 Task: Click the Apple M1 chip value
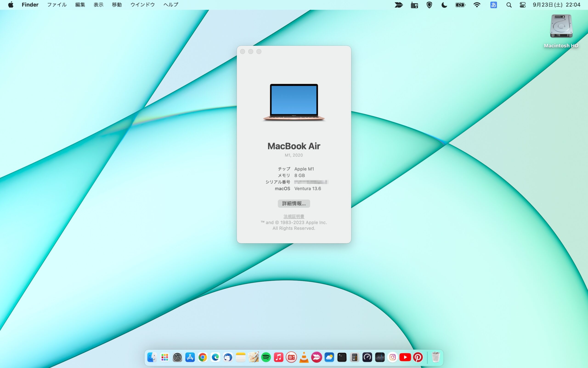[304, 169]
